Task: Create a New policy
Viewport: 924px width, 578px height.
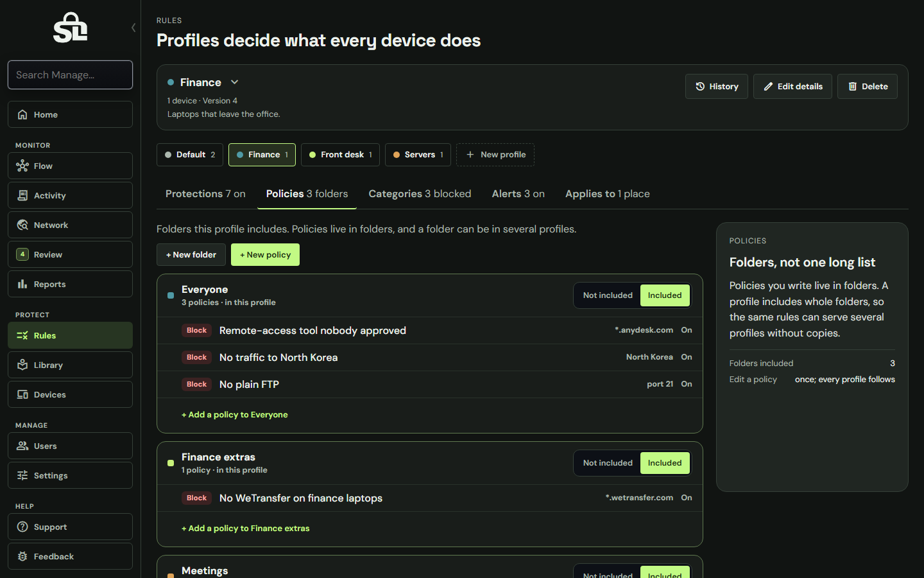Action: [265, 255]
